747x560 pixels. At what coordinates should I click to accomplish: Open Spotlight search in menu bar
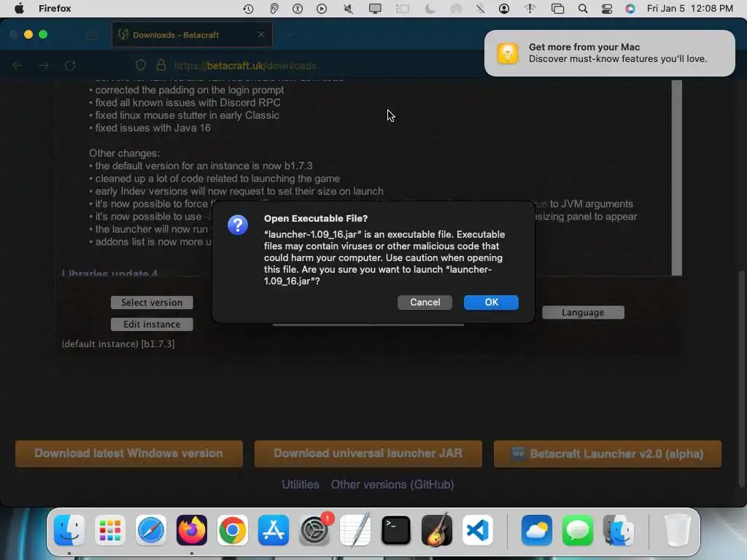point(583,9)
